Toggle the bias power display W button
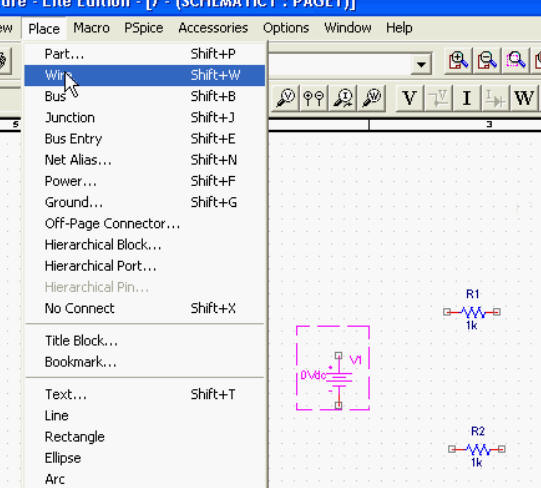 point(524,98)
